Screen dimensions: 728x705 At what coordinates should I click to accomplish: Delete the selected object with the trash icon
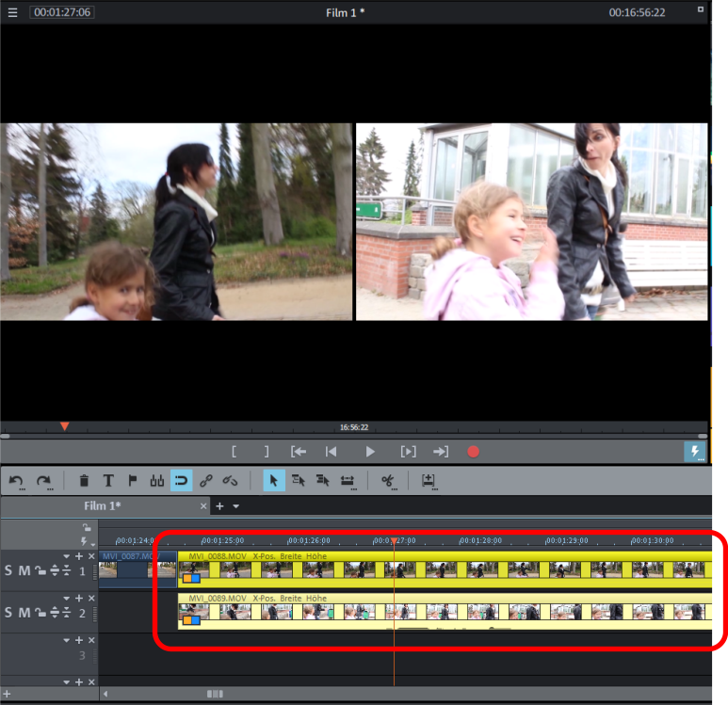coord(84,481)
